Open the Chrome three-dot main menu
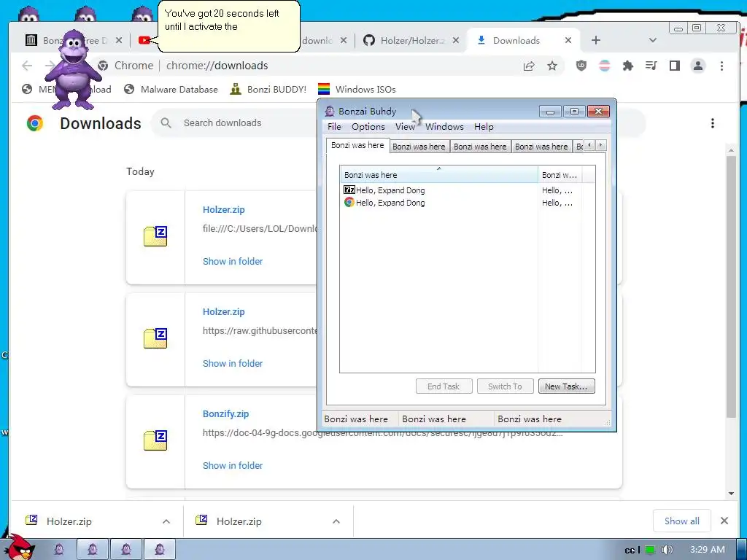Image resolution: width=747 pixels, height=560 pixels. [721, 66]
